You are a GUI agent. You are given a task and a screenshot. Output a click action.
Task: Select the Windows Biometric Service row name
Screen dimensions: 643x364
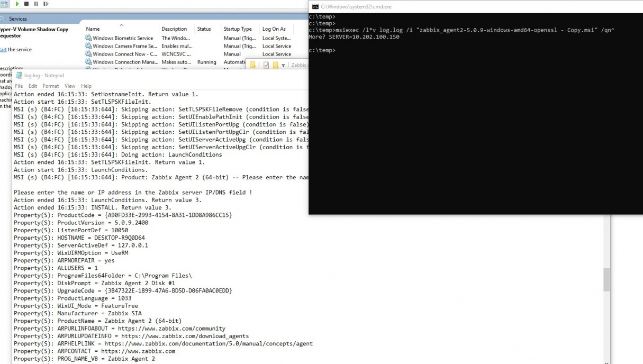tap(123, 38)
